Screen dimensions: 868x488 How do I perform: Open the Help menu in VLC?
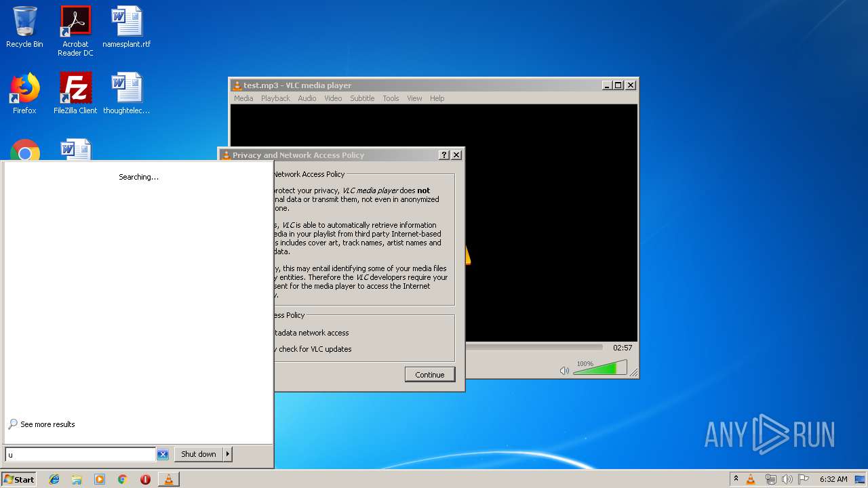coord(437,98)
